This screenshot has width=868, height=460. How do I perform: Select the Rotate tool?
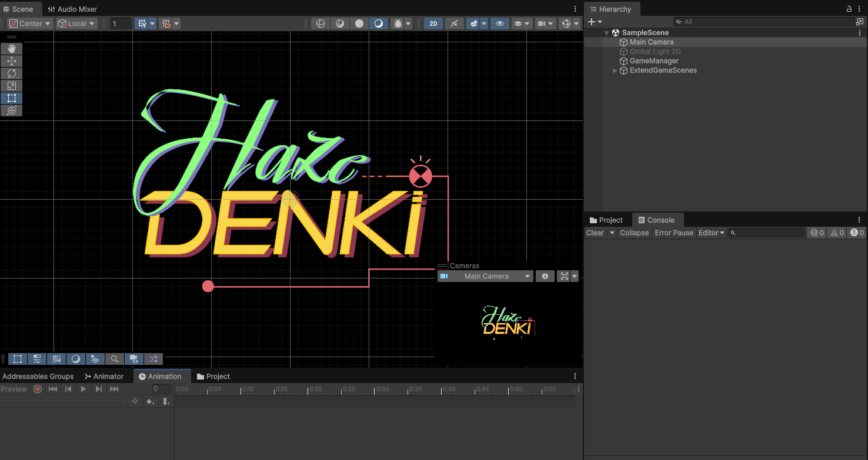(x=11, y=73)
